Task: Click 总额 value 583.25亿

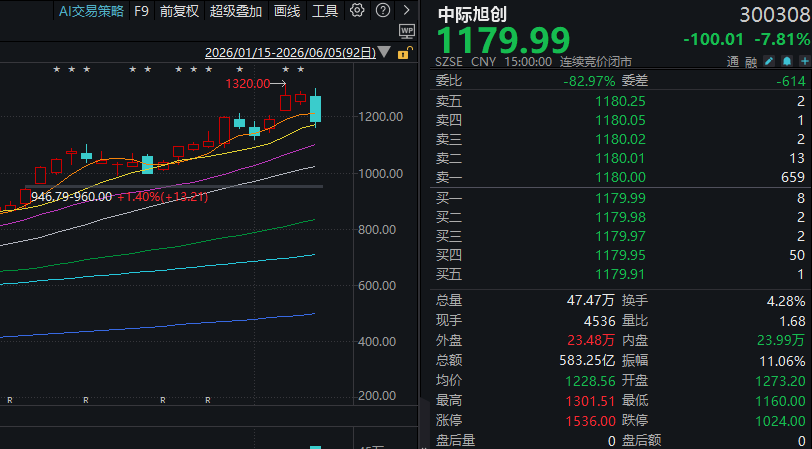Action: point(587,360)
